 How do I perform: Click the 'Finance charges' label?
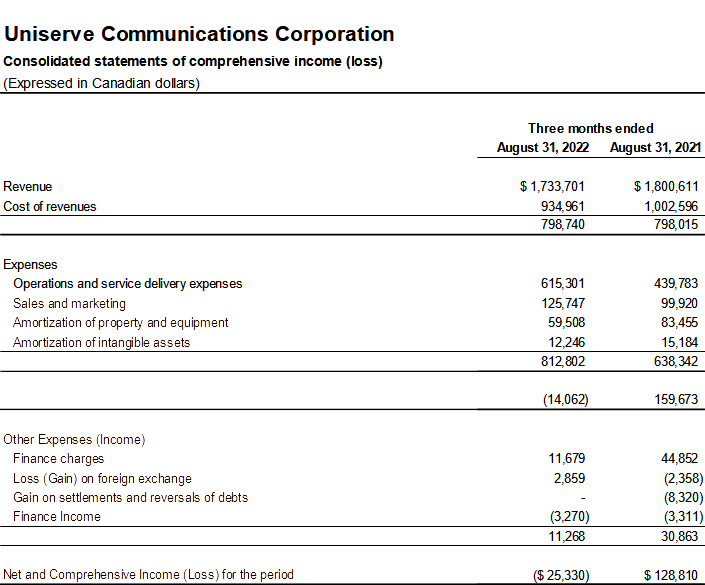point(58,459)
